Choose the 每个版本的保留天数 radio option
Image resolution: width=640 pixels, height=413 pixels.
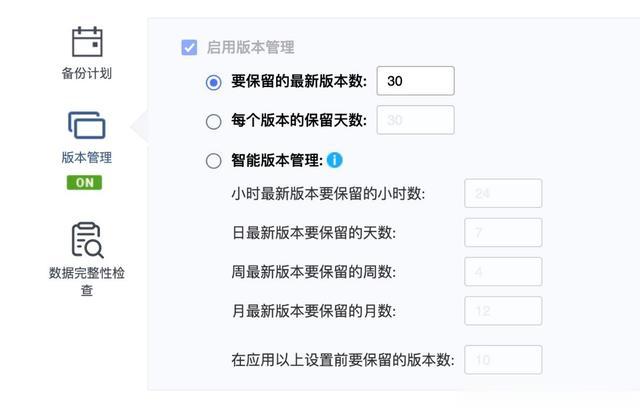[213, 122]
